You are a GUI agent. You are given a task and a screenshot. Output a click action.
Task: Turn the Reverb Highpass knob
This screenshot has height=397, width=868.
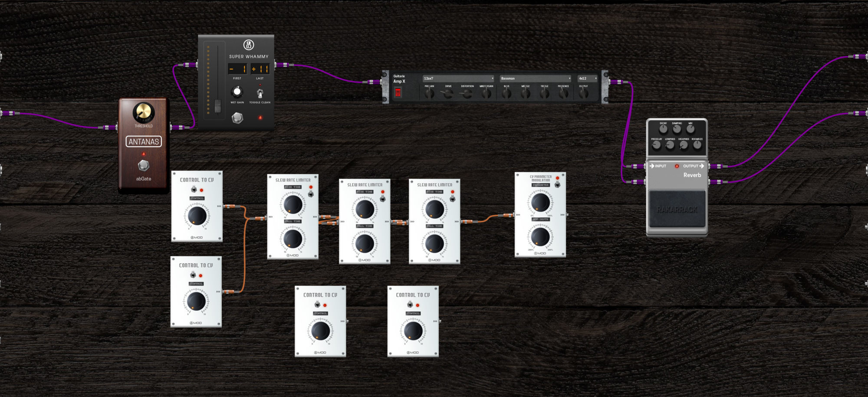point(684,145)
